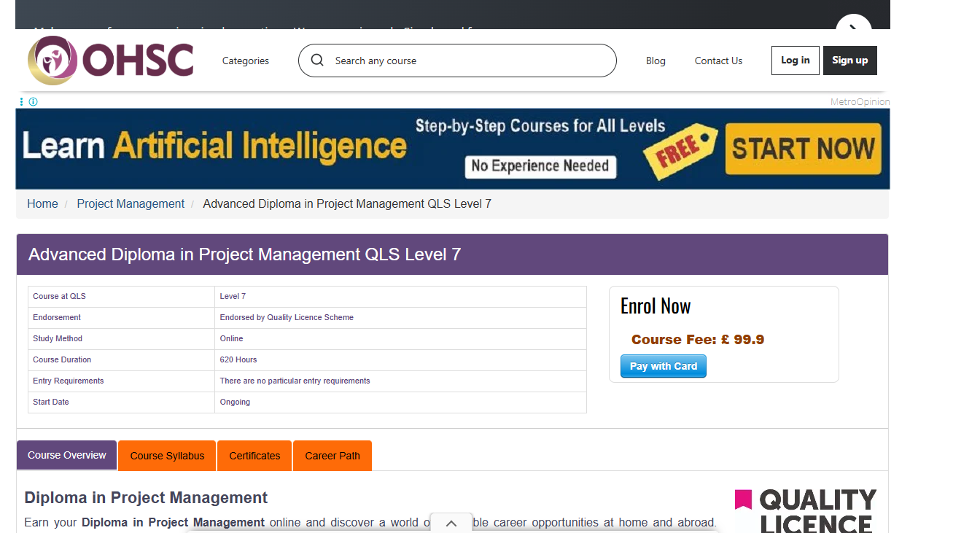
Task: Open the Blog menu item
Action: point(655,61)
